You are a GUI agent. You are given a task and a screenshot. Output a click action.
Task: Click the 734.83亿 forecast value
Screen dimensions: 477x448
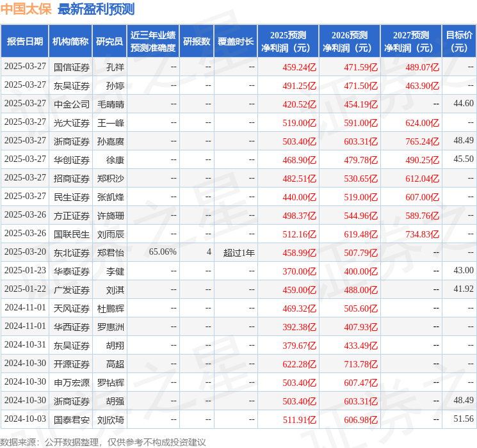tap(422, 234)
